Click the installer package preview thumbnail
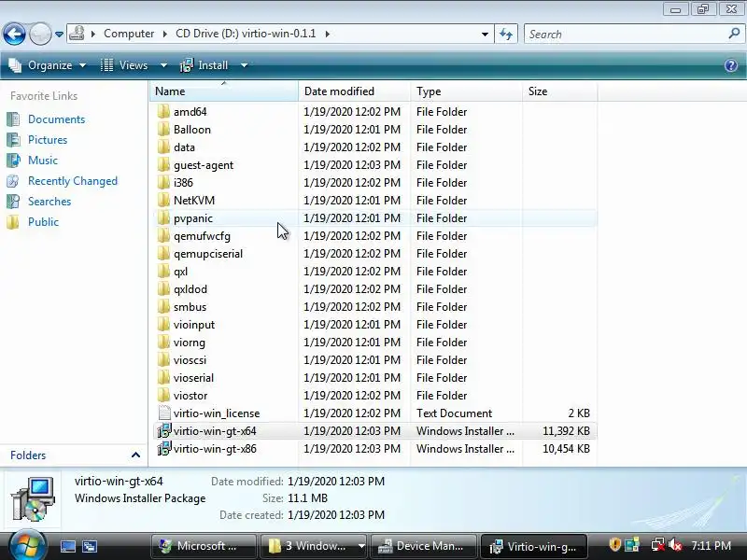 pos(34,498)
